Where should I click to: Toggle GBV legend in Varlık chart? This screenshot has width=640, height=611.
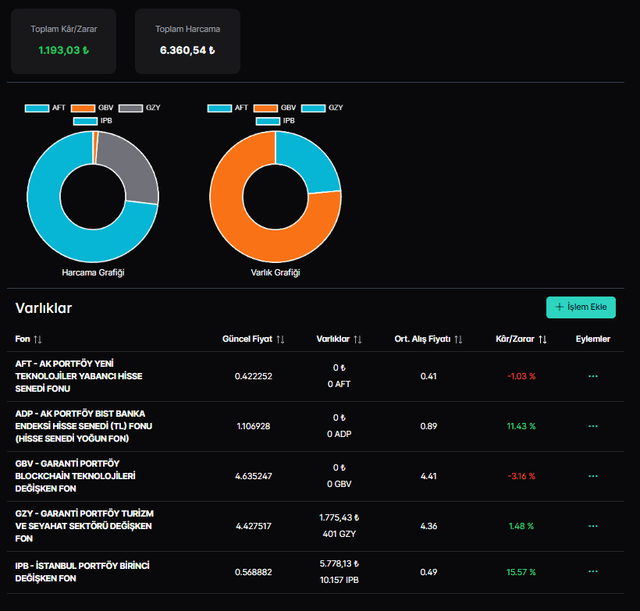[277, 107]
